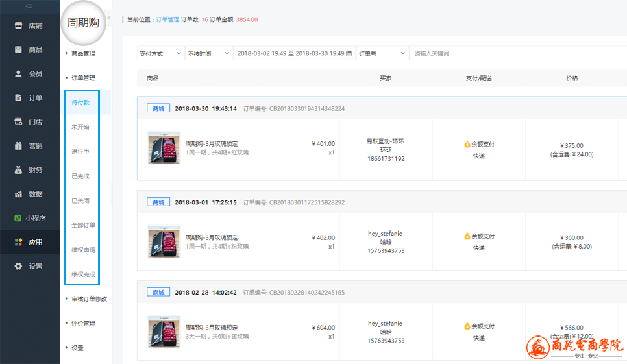Select the 会员 member icon
This screenshot has height=364, width=627.
(x=19, y=73)
